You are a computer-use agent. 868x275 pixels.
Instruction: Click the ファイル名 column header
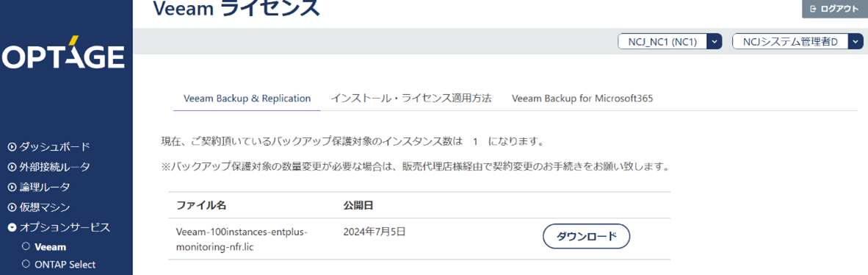coord(201,205)
